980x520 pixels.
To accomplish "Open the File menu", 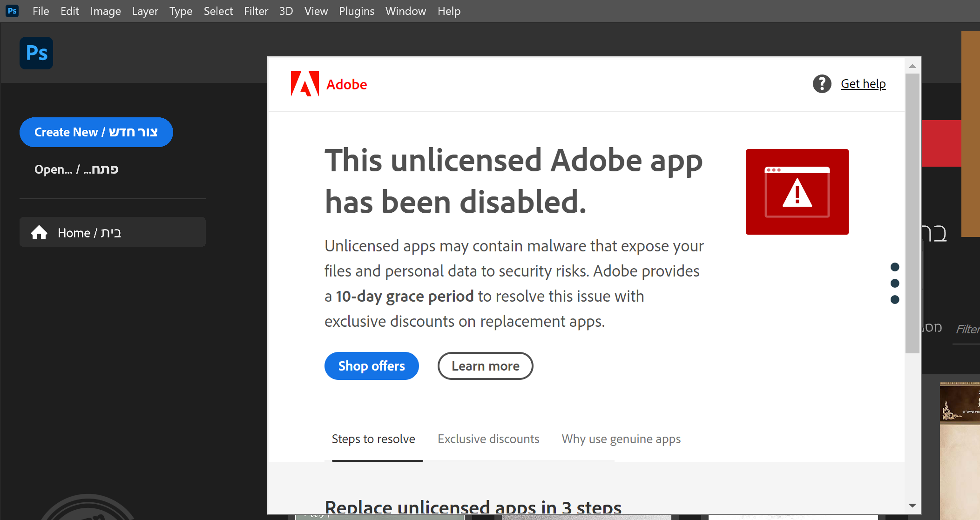I will pos(41,11).
